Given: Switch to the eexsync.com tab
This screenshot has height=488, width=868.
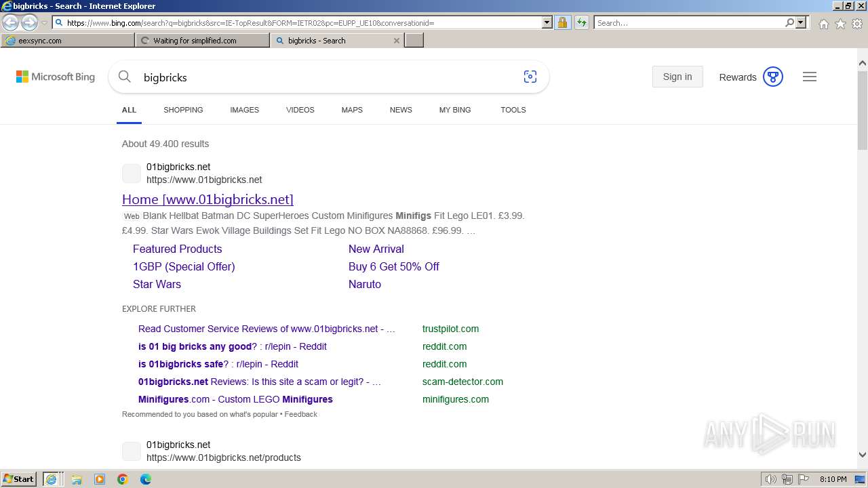Looking at the screenshot, I should pyautogui.click(x=68, y=41).
